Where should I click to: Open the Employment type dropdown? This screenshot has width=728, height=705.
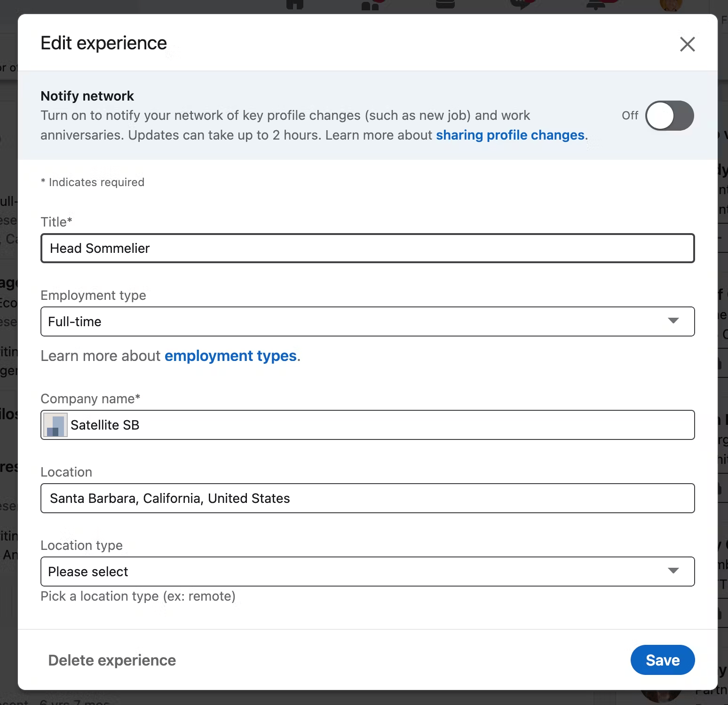coord(367,321)
